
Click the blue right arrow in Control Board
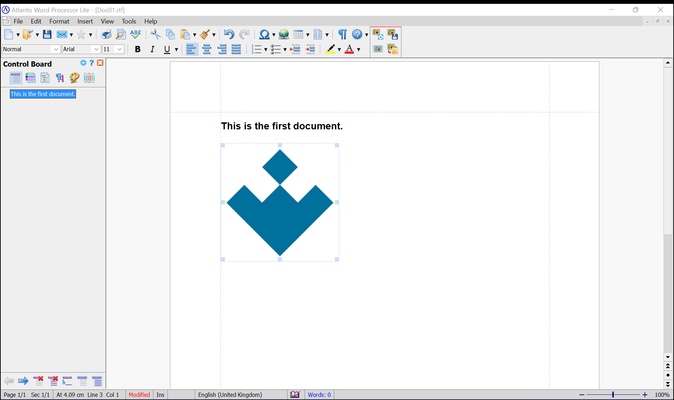click(x=23, y=381)
